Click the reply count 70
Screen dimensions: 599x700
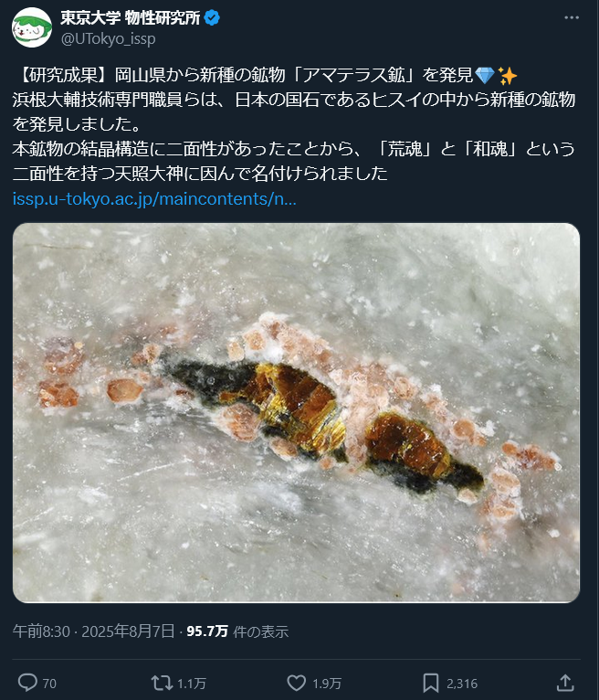(49, 684)
